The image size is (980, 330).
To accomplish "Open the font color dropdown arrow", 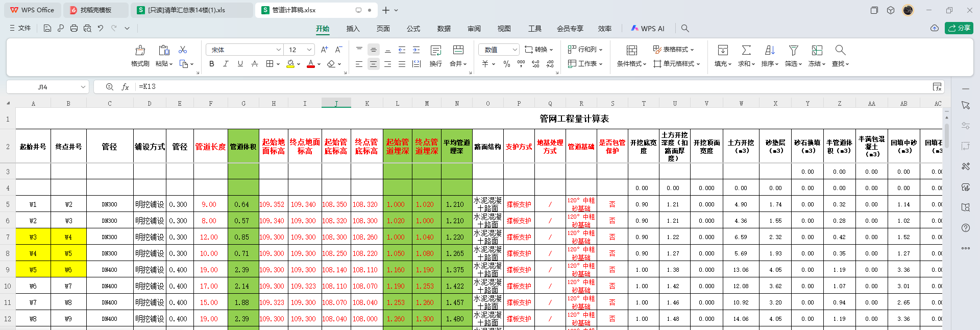I will tap(319, 64).
